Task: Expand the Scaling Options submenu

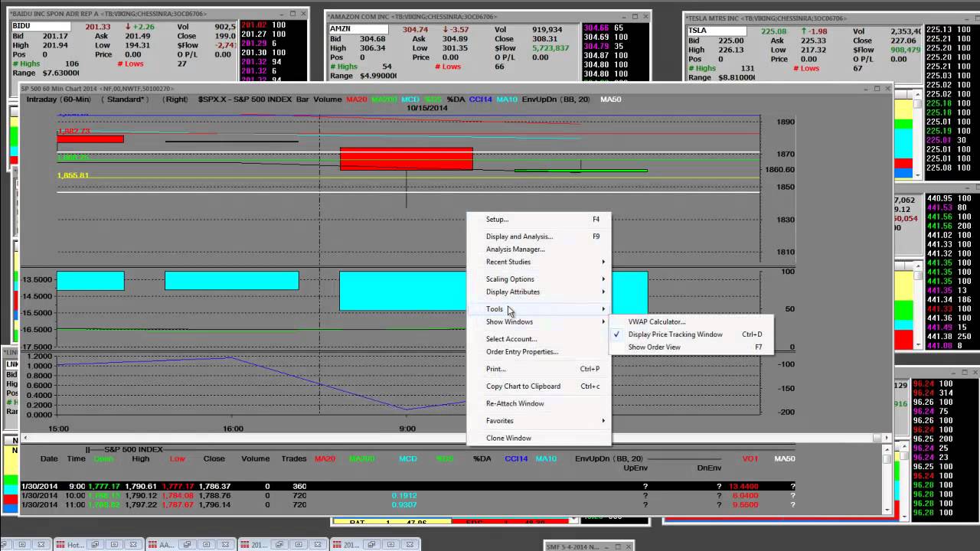Action: click(x=539, y=279)
